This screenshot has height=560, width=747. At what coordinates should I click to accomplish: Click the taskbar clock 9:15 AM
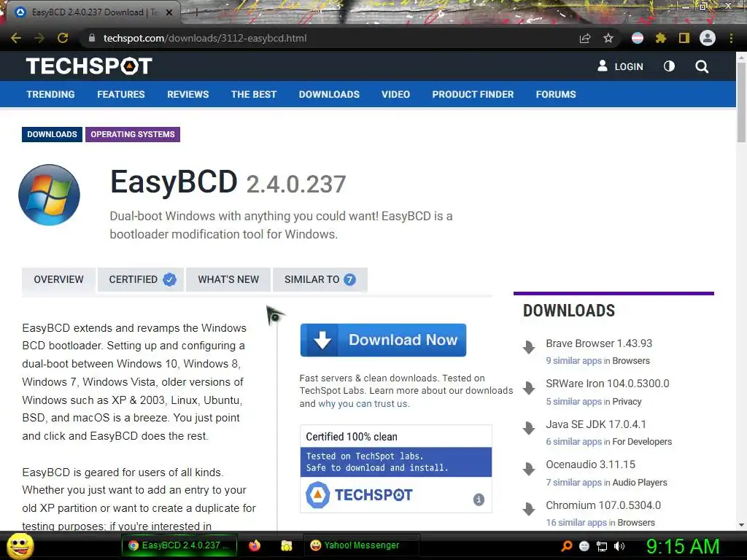[x=682, y=546]
